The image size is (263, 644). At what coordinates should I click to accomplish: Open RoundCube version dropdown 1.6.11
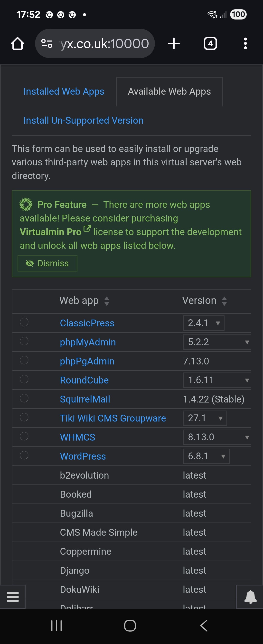point(217,380)
